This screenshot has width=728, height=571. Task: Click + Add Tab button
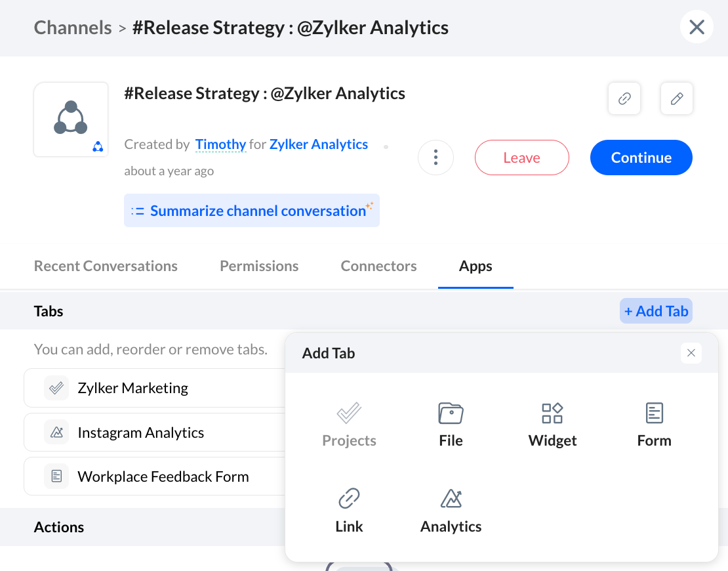(x=656, y=311)
